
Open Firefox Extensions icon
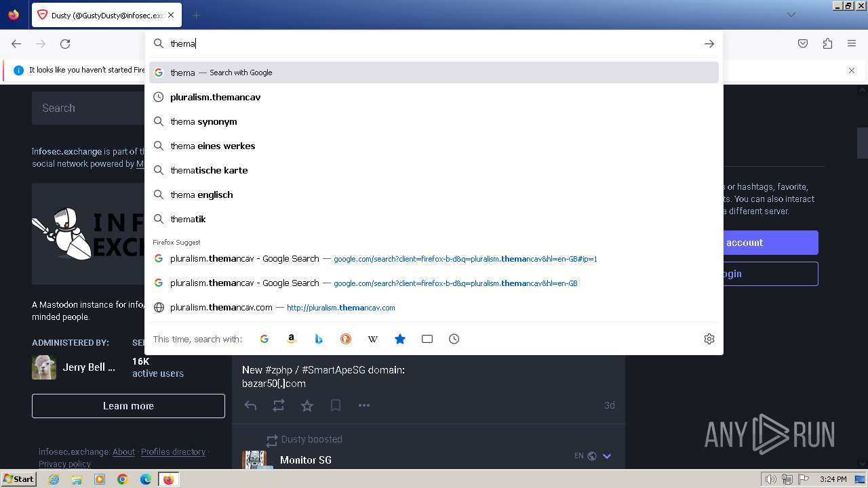pos(827,43)
